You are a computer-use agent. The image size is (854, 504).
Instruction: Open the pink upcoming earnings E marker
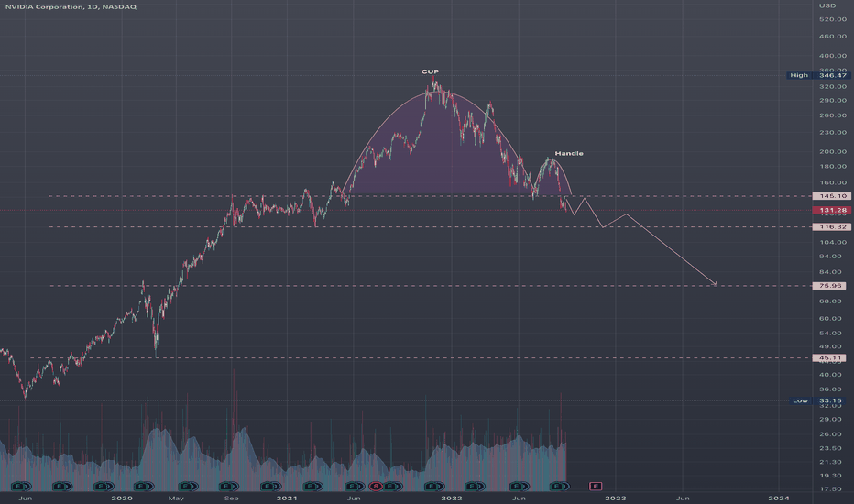[596, 486]
